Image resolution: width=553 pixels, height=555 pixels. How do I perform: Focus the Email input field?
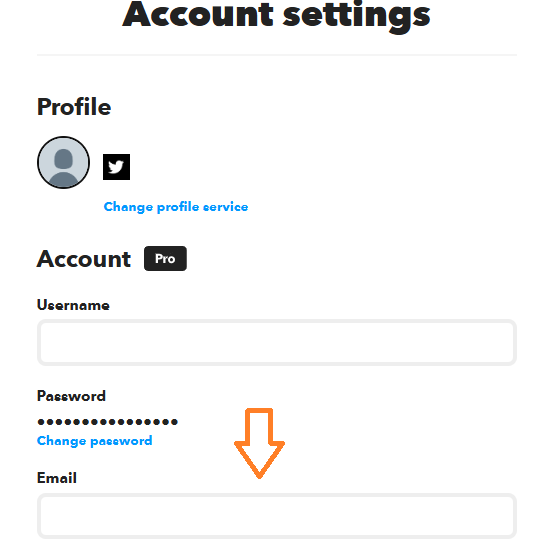[277, 516]
